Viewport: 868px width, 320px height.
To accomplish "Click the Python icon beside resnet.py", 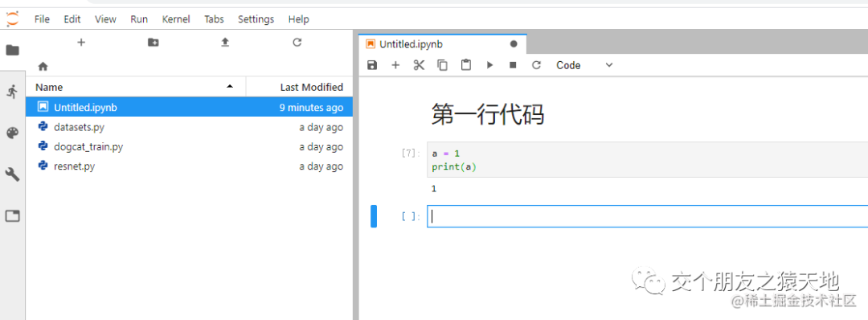I will coord(43,166).
